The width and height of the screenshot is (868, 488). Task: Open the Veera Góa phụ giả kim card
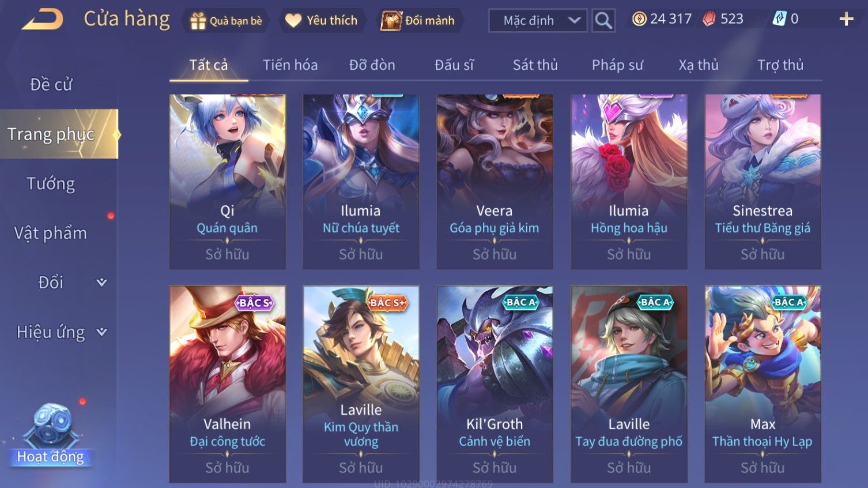click(495, 182)
